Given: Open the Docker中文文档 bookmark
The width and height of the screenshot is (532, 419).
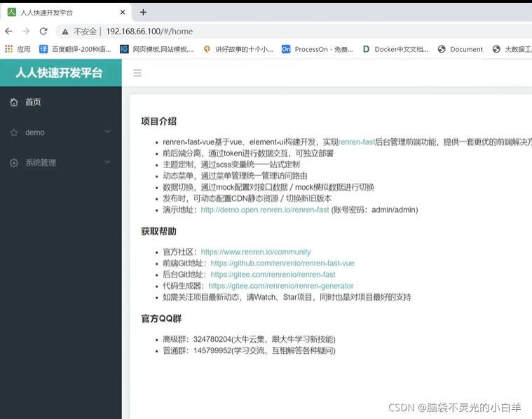Looking at the screenshot, I should click(x=395, y=49).
